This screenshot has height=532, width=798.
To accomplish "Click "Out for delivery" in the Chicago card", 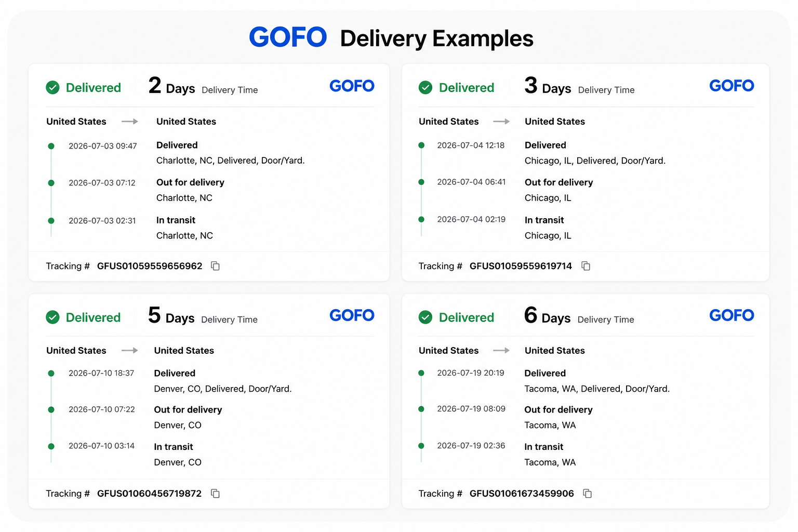I will click(558, 182).
